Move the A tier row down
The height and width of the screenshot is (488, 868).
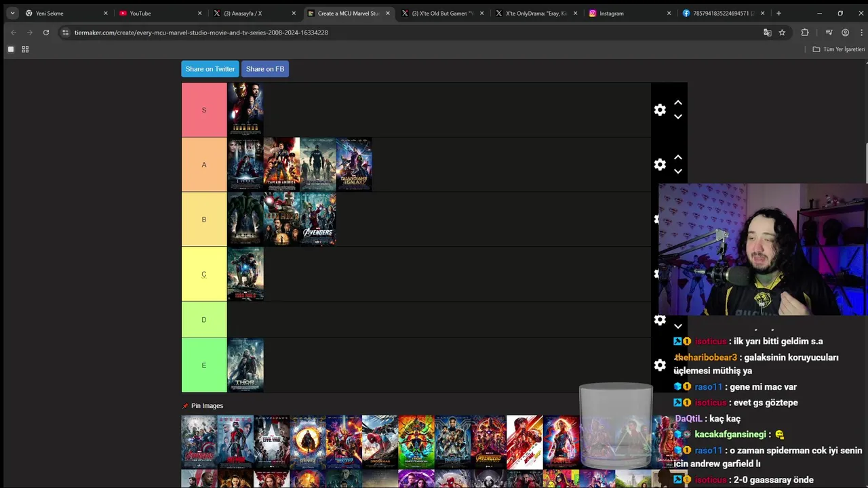coord(677,171)
